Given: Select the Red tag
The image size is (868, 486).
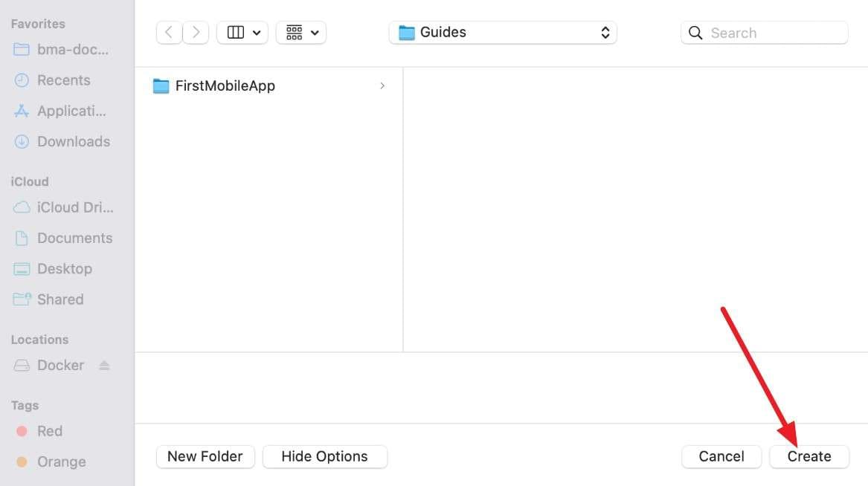Looking at the screenshot, I should coord(39,431).
